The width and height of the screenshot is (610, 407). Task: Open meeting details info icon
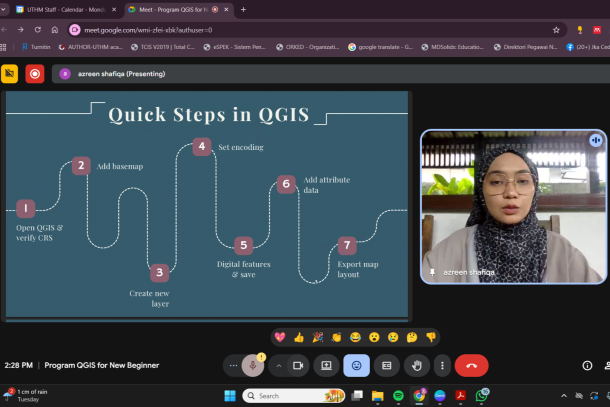pyautogui.click(x=586, y=366)
